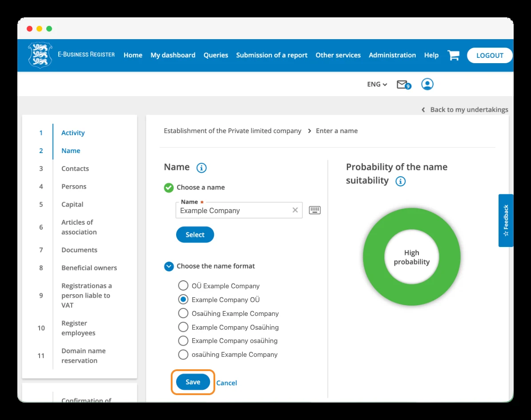Open the user profile icon

coord(427,84)
